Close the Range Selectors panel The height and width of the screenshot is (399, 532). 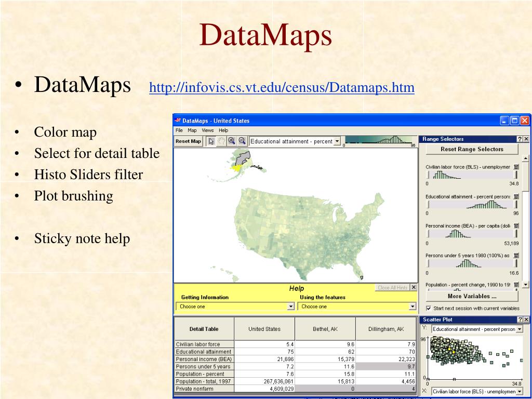pos(526,139)
